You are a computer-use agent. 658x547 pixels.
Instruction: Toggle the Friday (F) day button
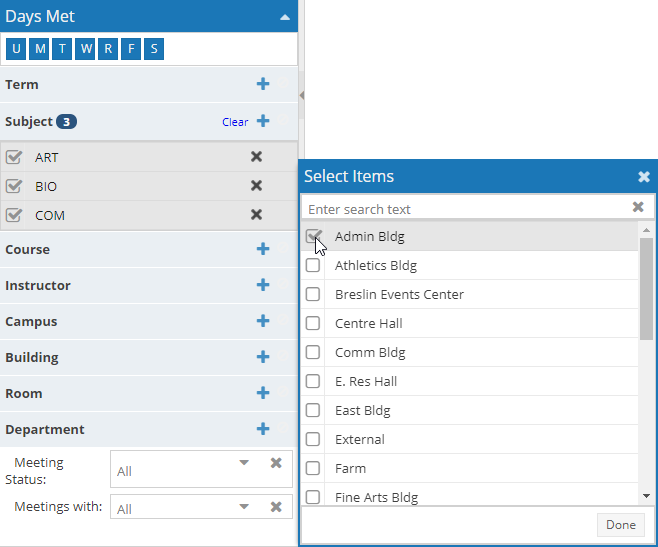[131, 49]
